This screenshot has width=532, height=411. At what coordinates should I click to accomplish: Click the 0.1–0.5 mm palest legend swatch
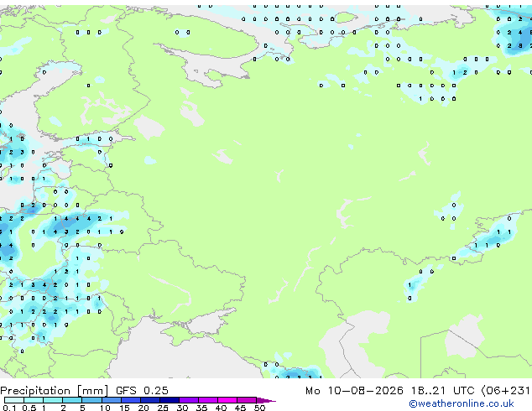tap(14, 400)
